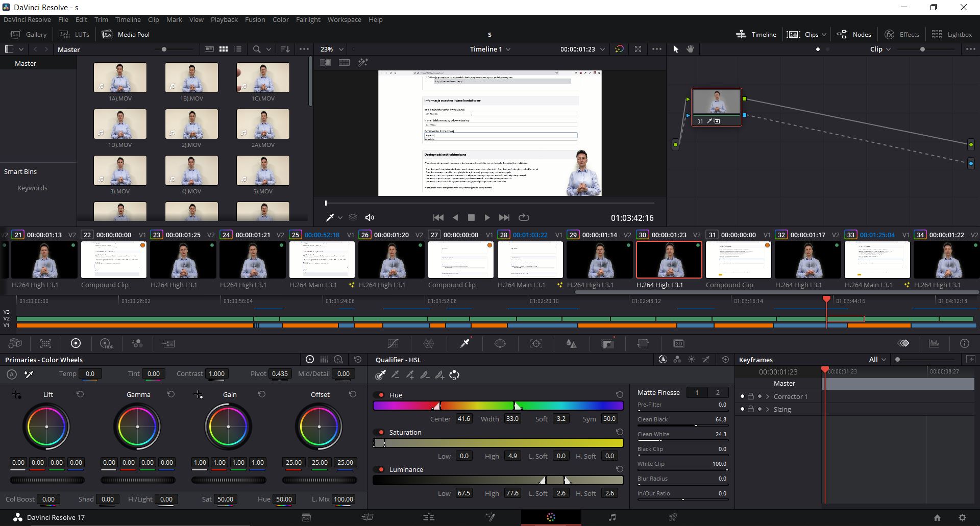Open the Key palette
The width and height of the screenshot is (980, 526).
(x=607, y=343)
